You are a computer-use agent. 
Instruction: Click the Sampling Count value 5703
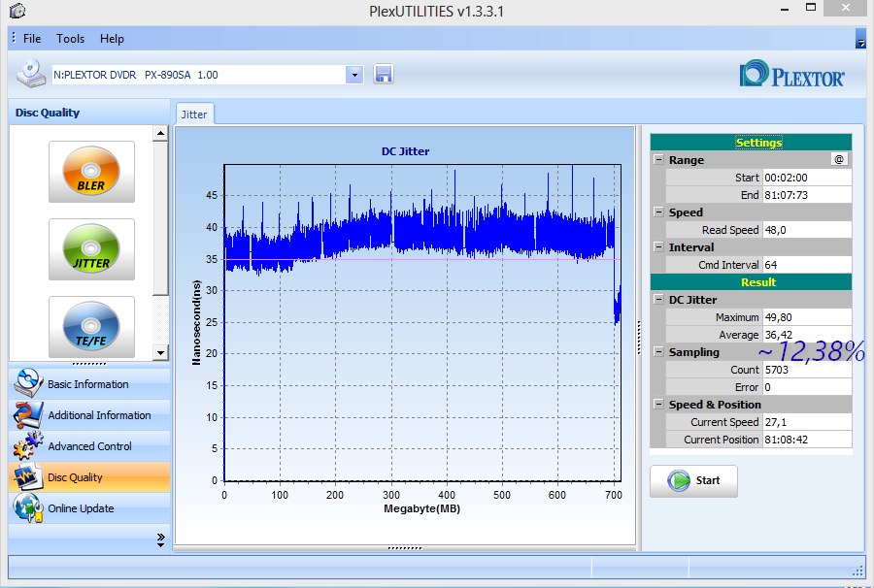[x=807, y=370]
